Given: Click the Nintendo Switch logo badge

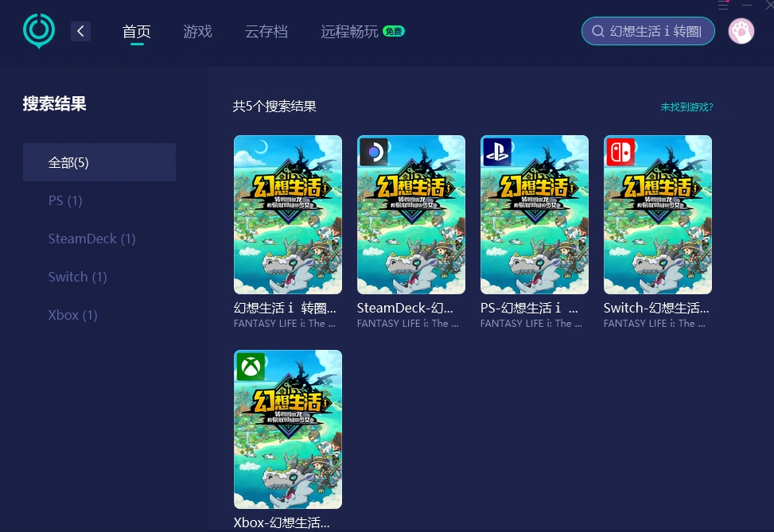Looking at the screenshot, I should (x=620, y=151).
